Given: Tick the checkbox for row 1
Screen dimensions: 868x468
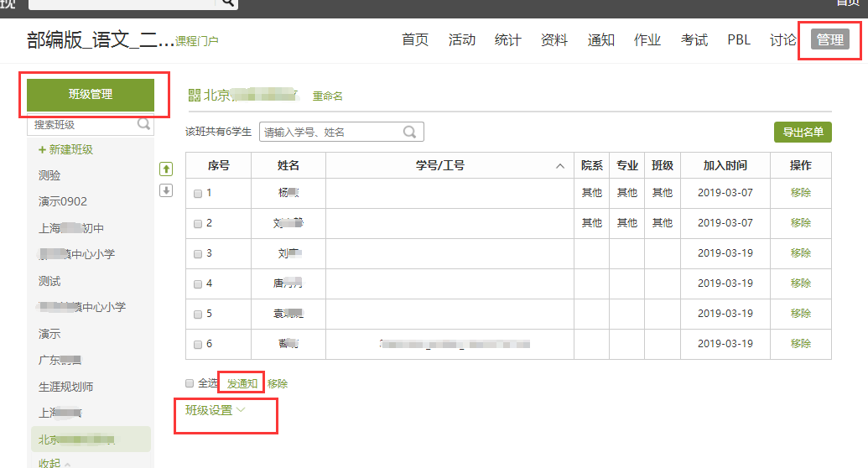Looking at the screenshot, I should 198,194.
